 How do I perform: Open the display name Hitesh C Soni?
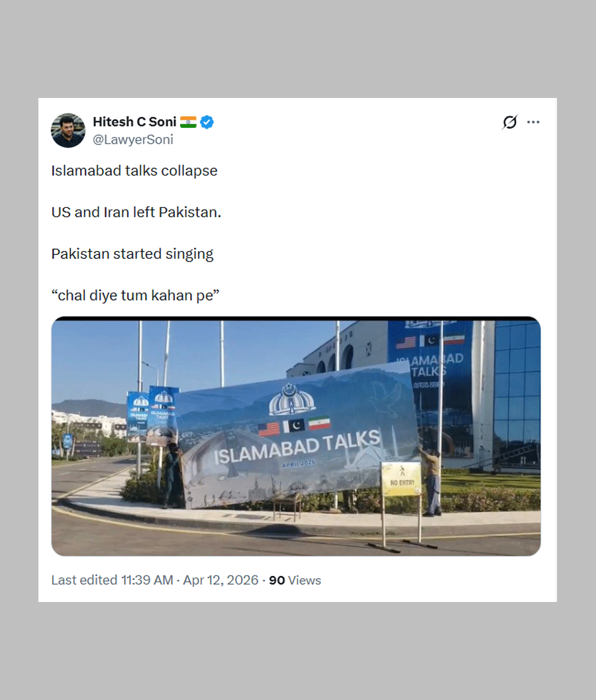[134, 122]
